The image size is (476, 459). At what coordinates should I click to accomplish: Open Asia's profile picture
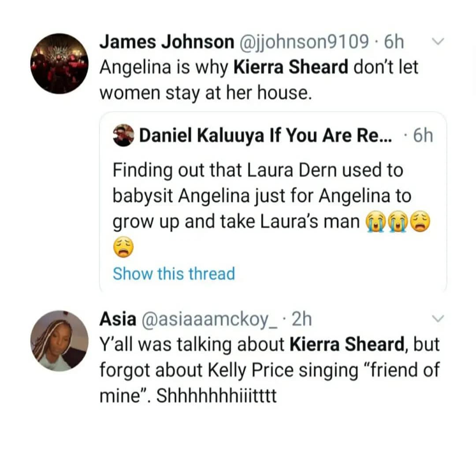[x=59, y=340]
